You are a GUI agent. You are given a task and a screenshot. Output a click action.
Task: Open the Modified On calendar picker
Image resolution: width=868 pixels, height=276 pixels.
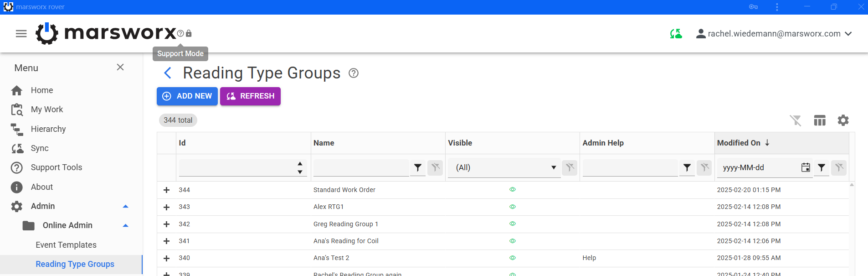pos(806,167)
